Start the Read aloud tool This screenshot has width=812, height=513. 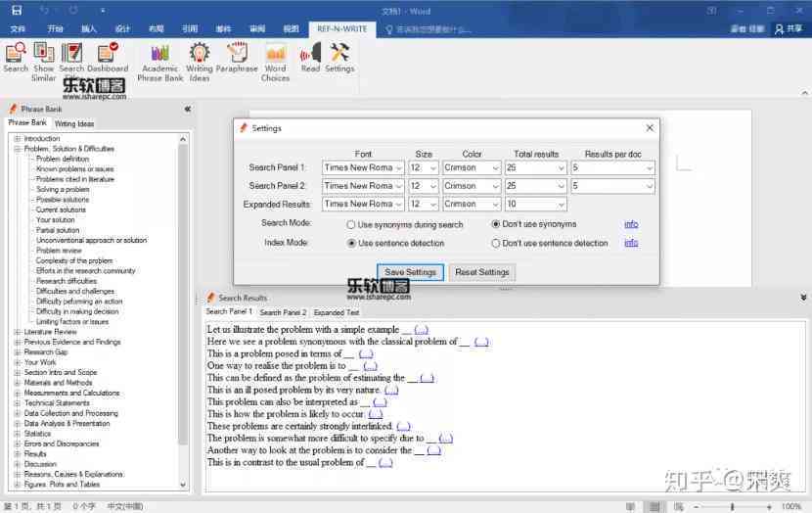(310, 58)
